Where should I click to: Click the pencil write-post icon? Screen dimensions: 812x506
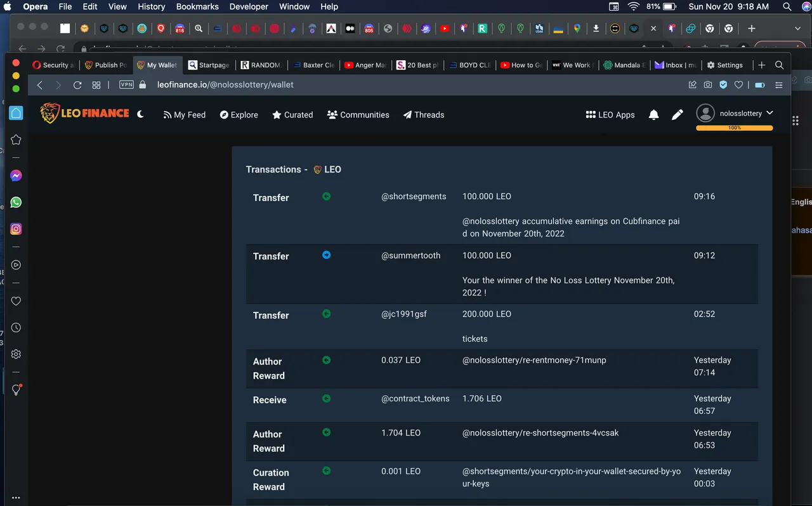[678, 115]
